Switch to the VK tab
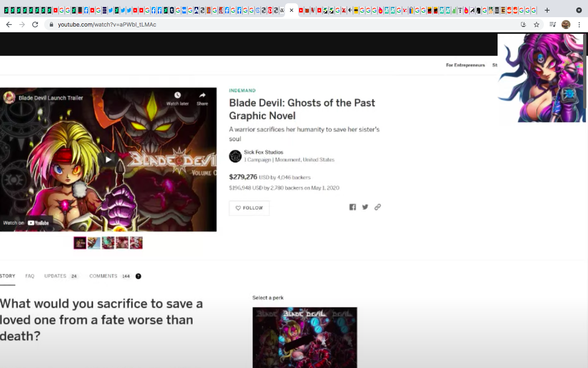Screen dimensions: 588x368 click(x=184, y=10)
